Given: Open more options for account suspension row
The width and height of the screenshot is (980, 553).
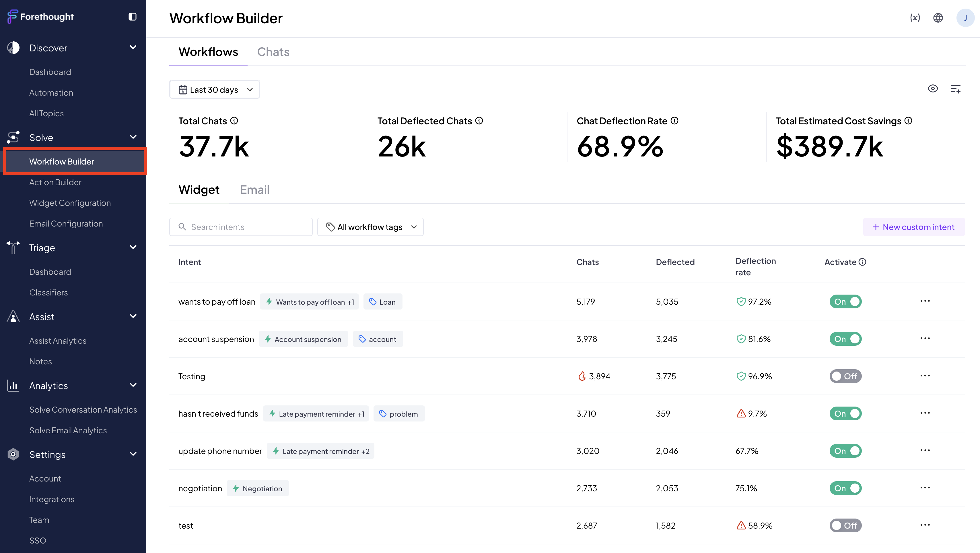Looking at the screenshot, I should click(925, 339).
